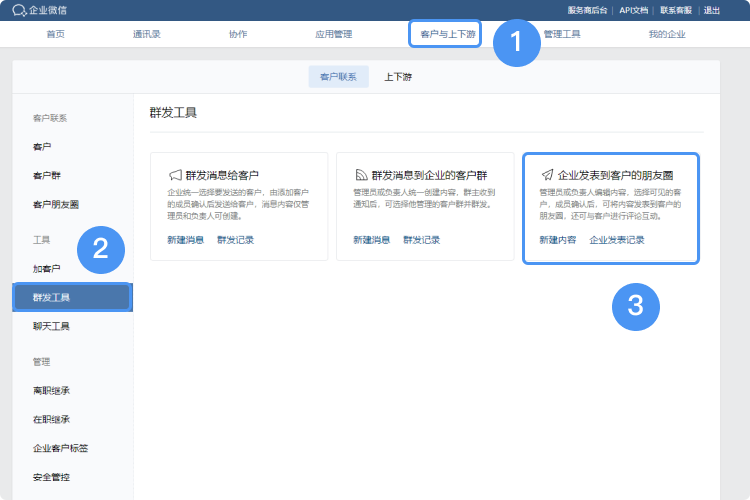Screen dimensions: 750x500
Task: Click 新建消息 under 群发消息给客户
Action: [185, 240]
